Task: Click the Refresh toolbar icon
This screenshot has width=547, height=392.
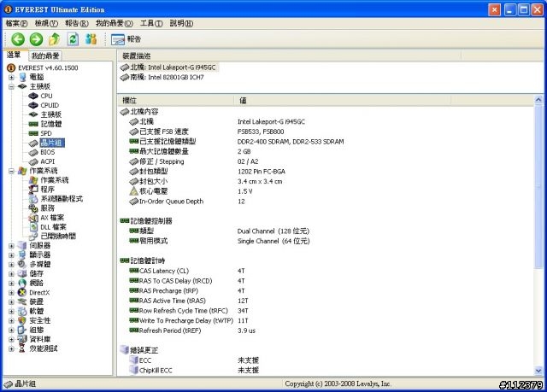Action: [73, 39]
